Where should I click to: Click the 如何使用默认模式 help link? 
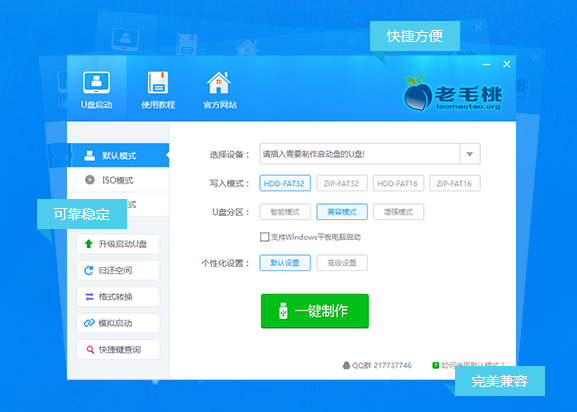click(x=468, y=365)
